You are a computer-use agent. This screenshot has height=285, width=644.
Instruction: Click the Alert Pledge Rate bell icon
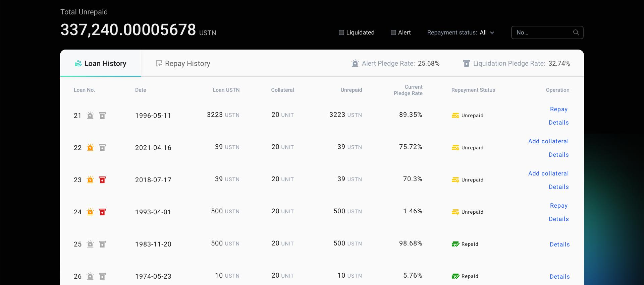[x=355, y=63]
